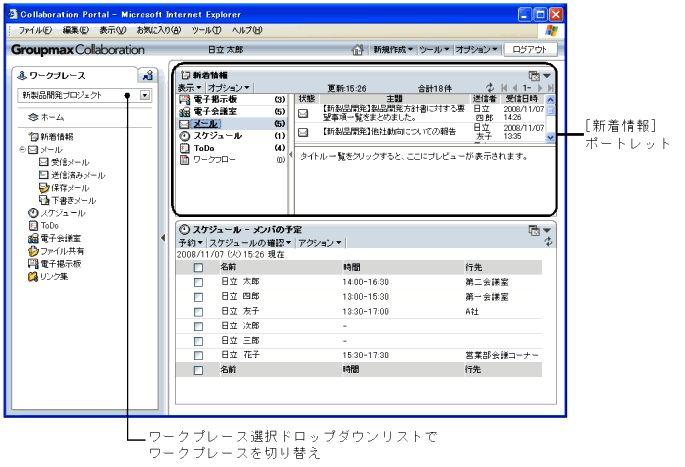
Task: Open the アクション dropdown
Action: (x=320, y=242)
